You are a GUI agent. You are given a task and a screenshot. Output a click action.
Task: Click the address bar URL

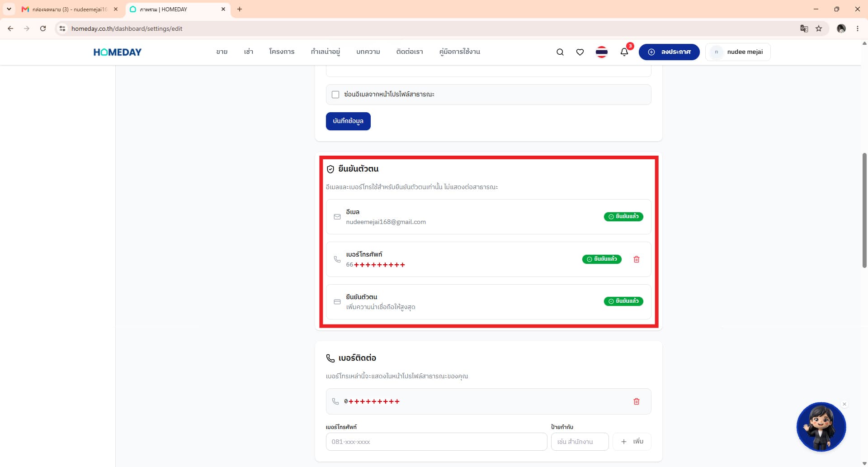click(x=127, y=29)
